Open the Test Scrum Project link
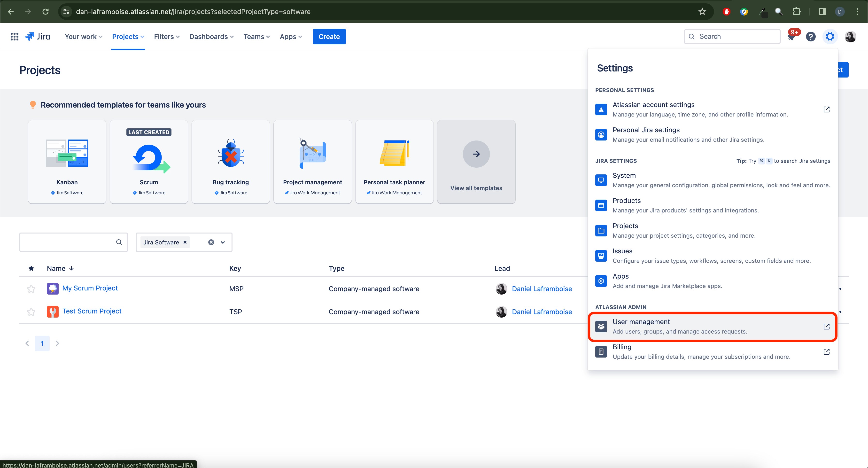The height and width of the screenshot is (468, 868). (92, 311)
